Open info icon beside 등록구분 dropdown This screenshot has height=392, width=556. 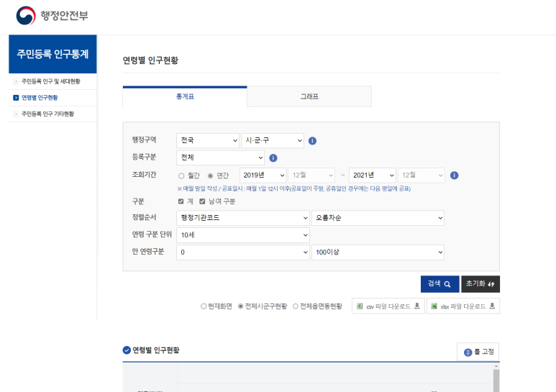[273, 158]
